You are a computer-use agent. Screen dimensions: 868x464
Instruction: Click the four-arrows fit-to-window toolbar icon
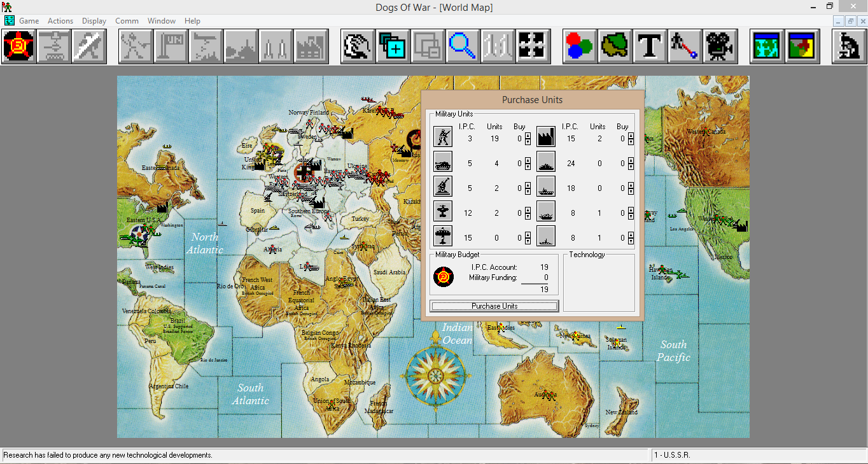pyautogui.click(x=533, y=46)
